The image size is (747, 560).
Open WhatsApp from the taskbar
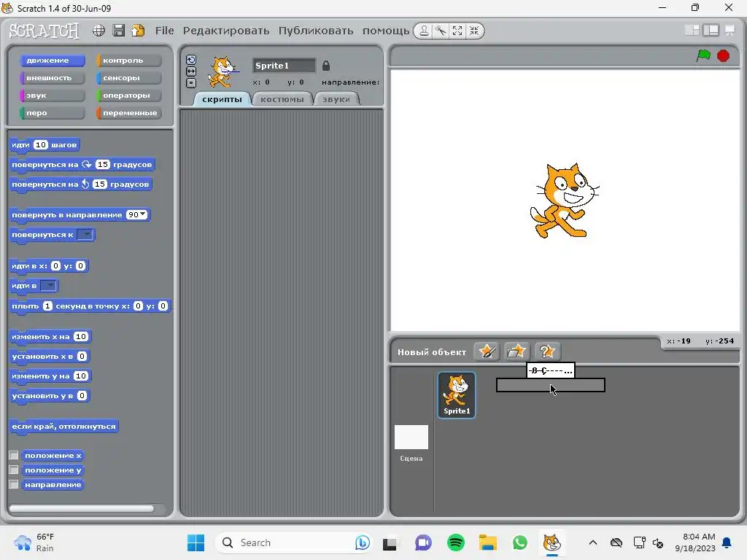point(519,542)
